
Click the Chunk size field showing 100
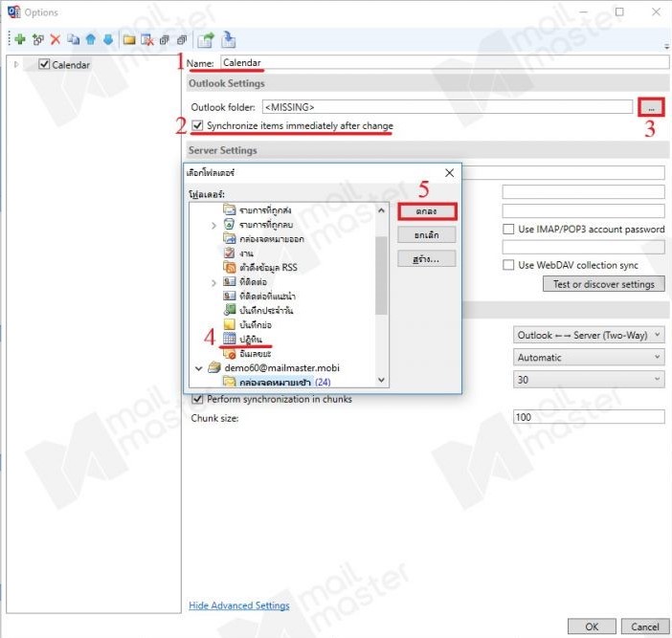(x=589, y=417)
